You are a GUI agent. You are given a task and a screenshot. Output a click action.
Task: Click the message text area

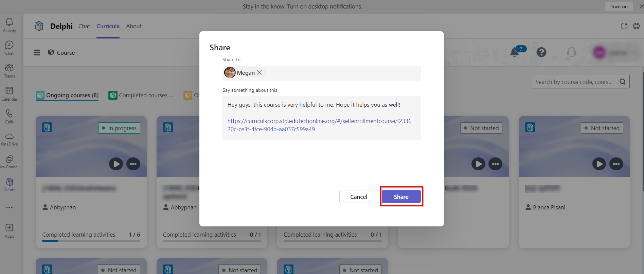pyautogui.click(x=322, y=118)
